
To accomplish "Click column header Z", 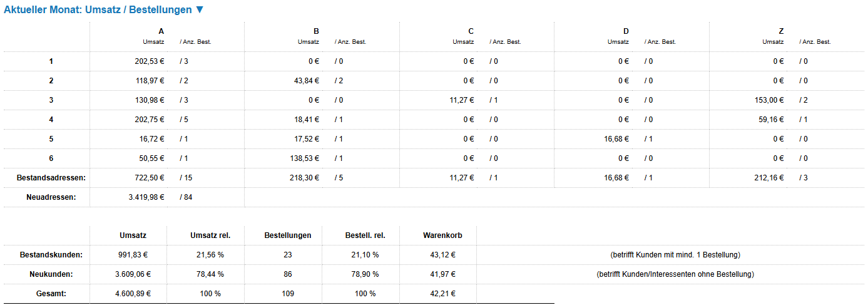I will click(782, 31).
